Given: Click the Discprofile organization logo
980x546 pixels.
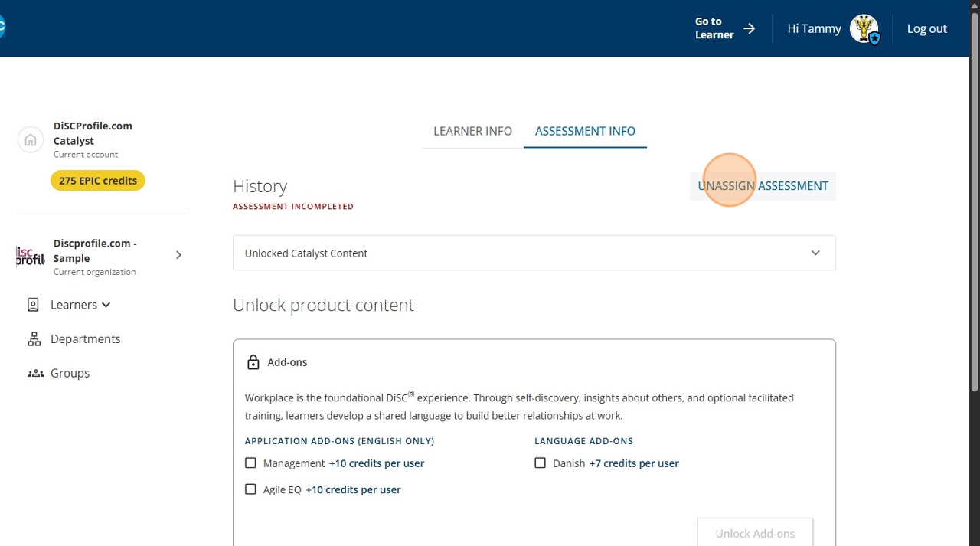Looking at the screenshot, I should [30, 256].
